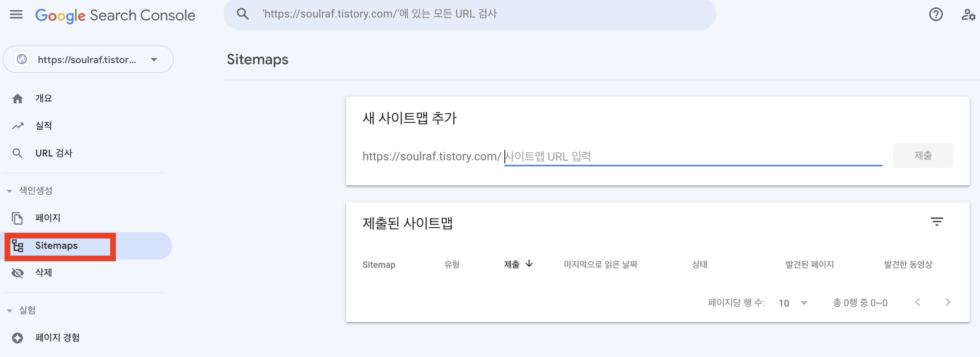Click the hidden-eye icon beside 삭제

point(17,273)
